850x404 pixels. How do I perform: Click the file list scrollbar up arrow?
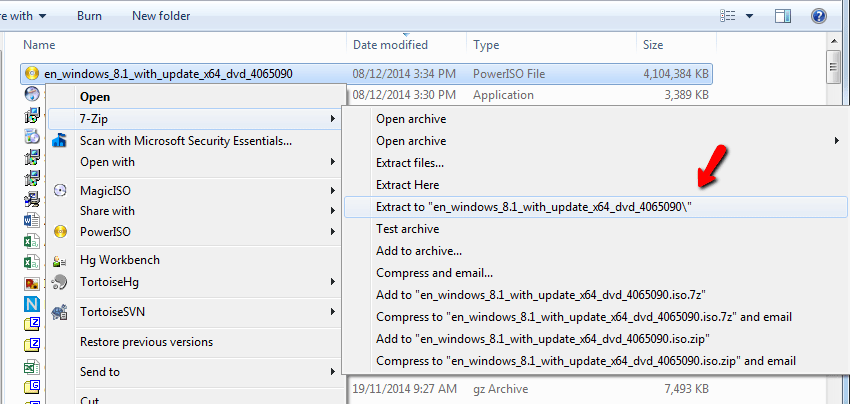[833, 41]
